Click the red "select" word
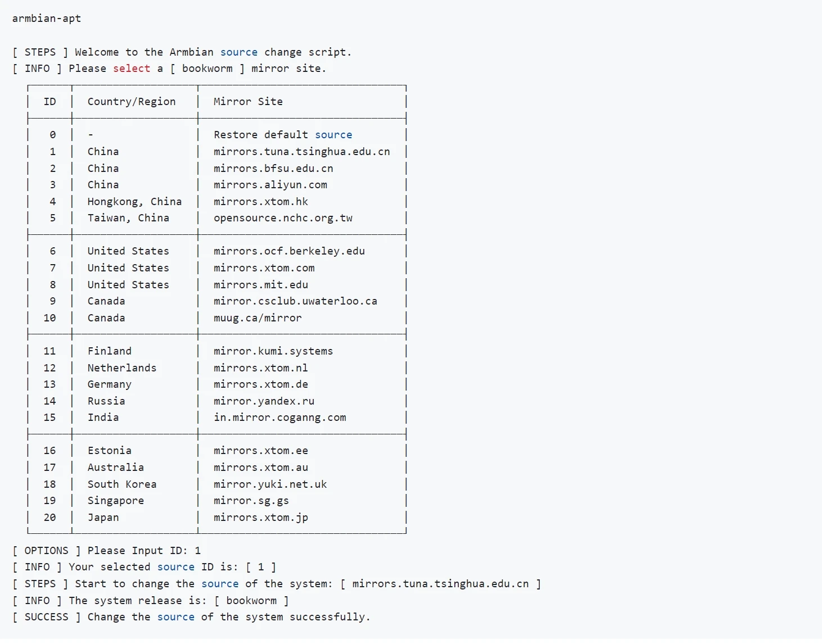Viewport: 822px width, 644px height. [132, 69]
